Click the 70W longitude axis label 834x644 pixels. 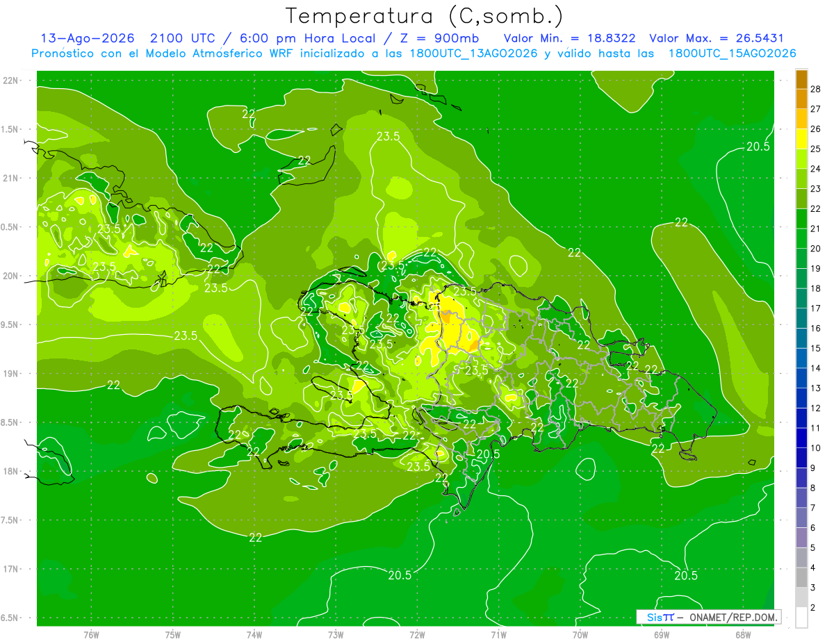(580, 635)
